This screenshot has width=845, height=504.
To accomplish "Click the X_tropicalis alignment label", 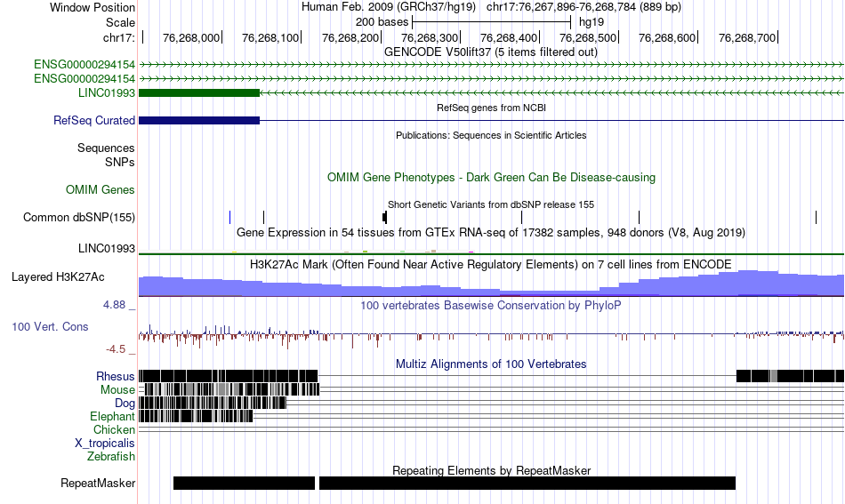I will (x=105, y=444).
